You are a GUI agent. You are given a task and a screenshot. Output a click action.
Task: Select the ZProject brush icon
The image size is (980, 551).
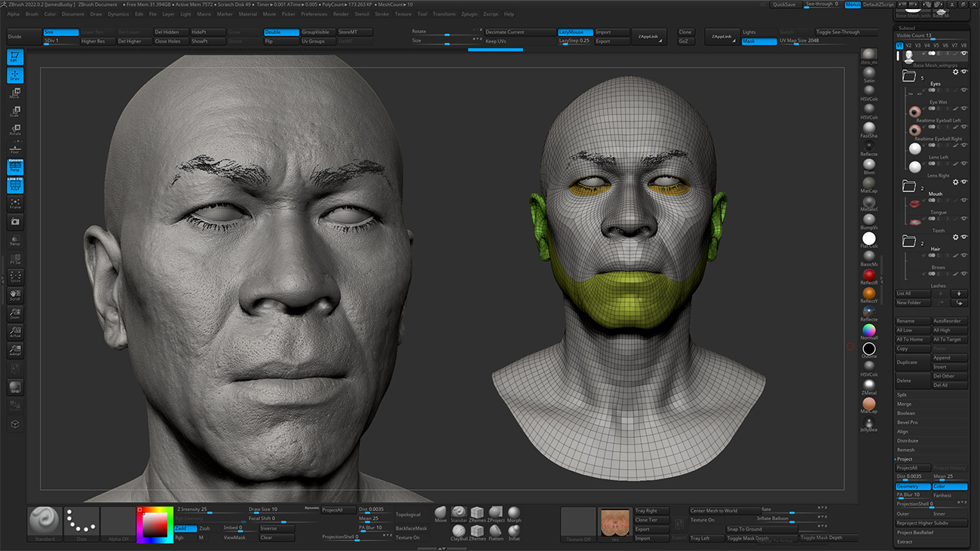[x=496, y=514]
